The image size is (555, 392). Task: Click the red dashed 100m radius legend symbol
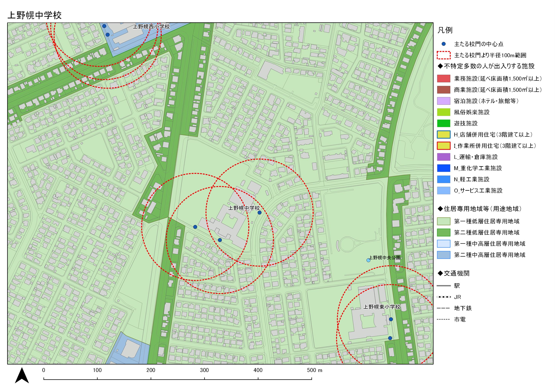[x=443, y=55]
